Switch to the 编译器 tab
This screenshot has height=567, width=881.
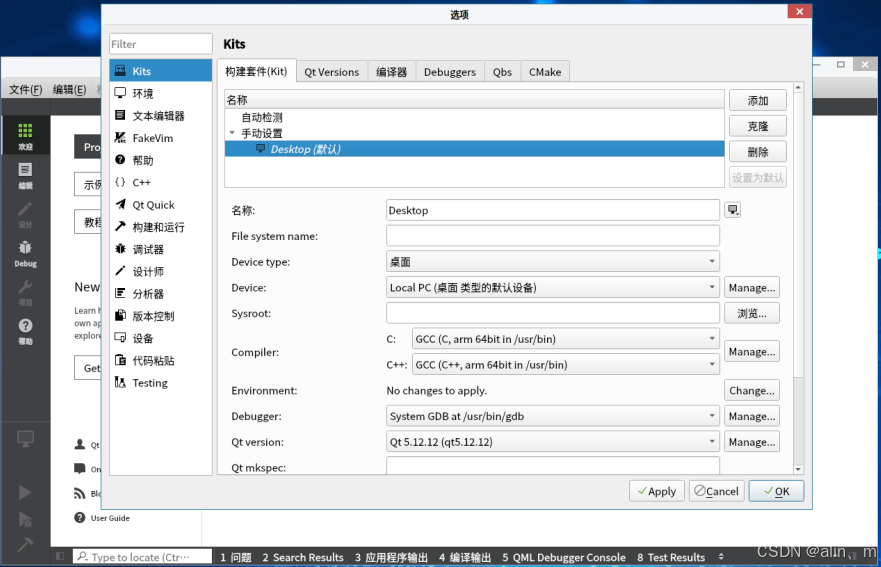pos(391,72)
